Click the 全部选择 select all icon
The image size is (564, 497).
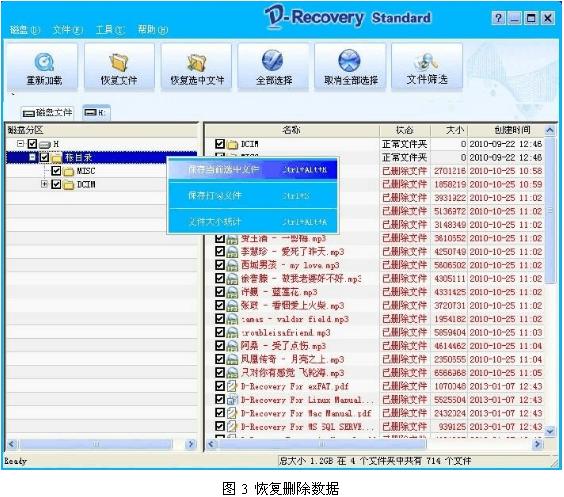272,60
